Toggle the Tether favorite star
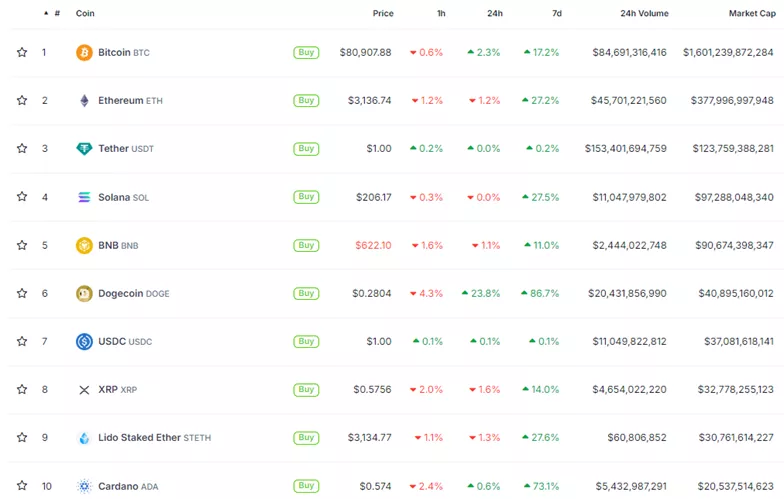 coord(22,148)
